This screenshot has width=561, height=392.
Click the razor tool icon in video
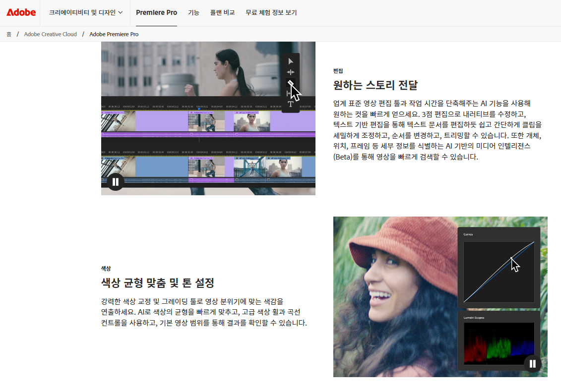pyautogui.click(x=291, y=83)
